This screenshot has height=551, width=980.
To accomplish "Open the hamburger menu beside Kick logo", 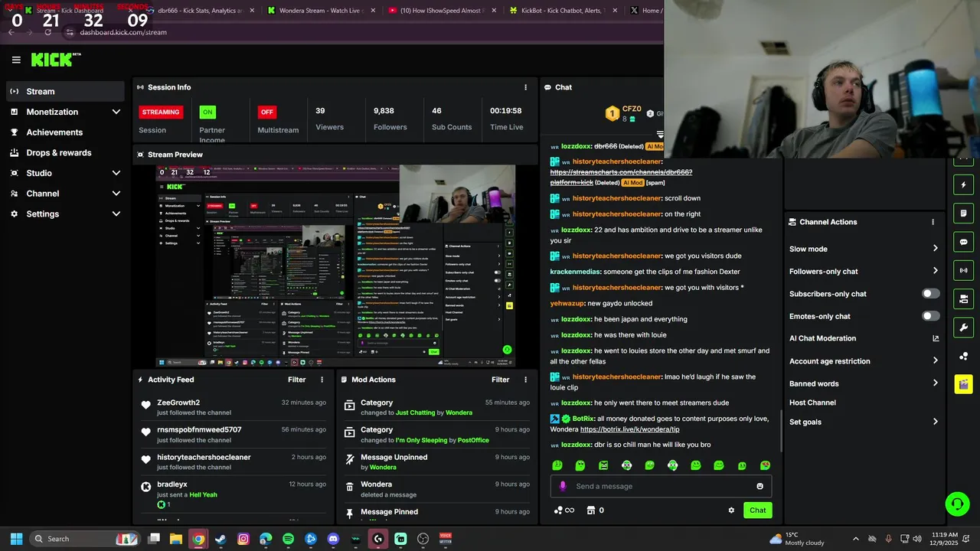I will [x=16, y=60].
